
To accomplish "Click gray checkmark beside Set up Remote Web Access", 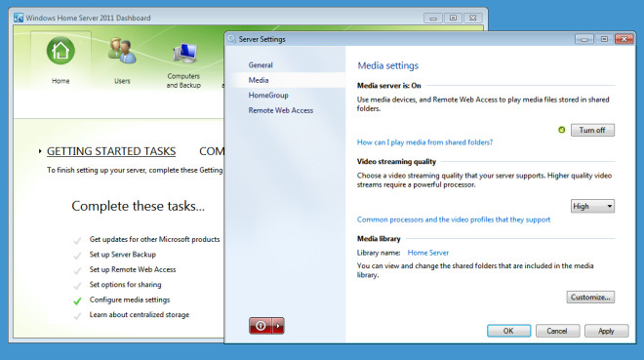I will (x=77, y=271).
